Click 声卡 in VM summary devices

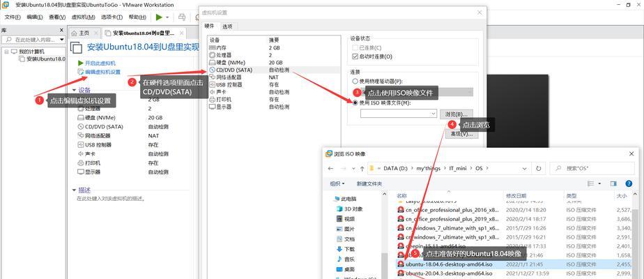pyautogui.click(x=86, y=153)
